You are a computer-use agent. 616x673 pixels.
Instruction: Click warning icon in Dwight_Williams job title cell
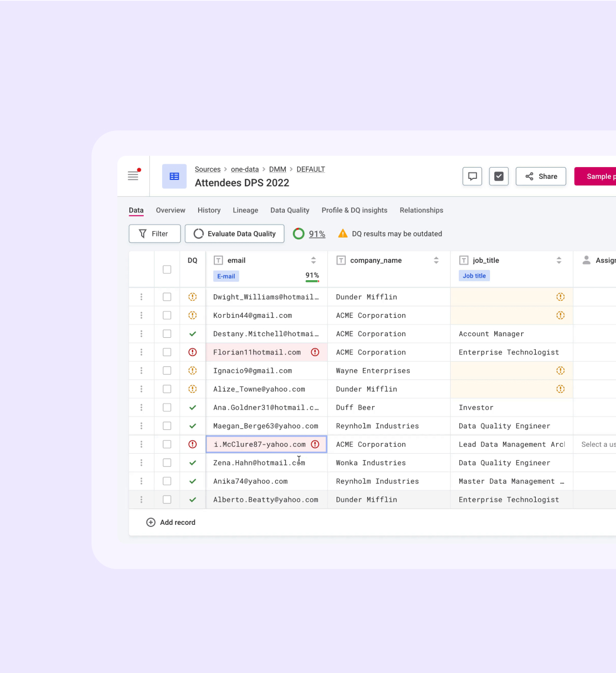click(x=560, y=297)
